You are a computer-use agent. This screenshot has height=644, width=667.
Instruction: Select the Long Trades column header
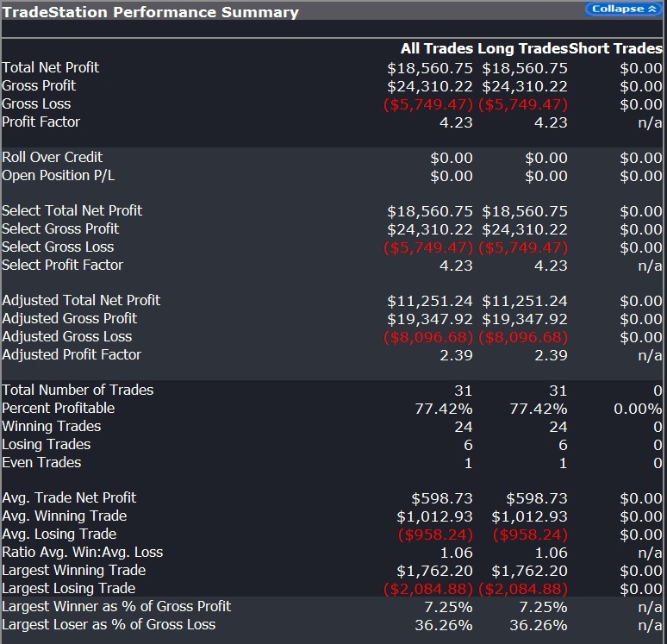pos(523,48)
